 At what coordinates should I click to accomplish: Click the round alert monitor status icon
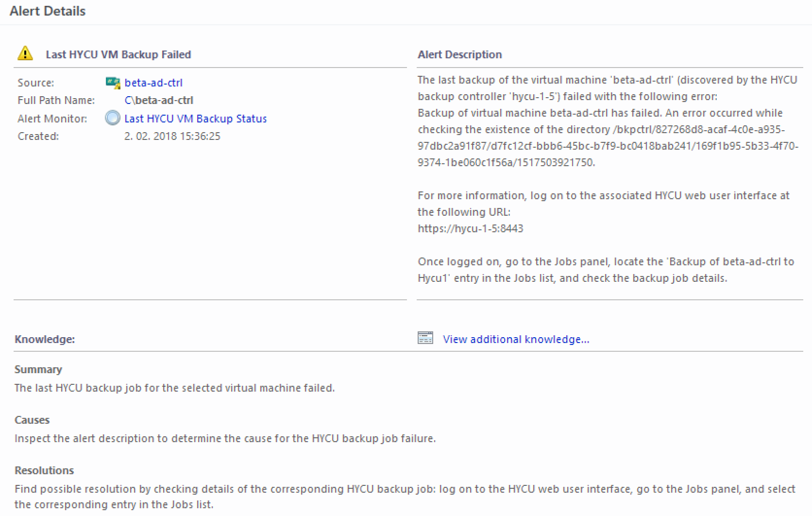coord(113,118)
